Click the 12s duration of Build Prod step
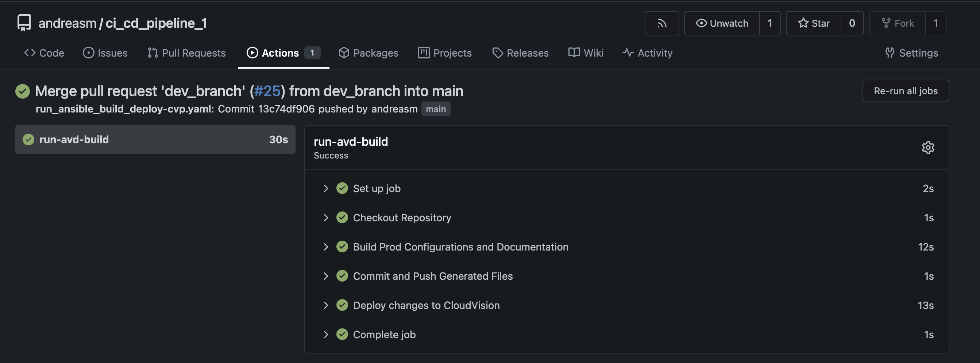Viewport: 980px width, 363px height. pyautogui.click(x=925, y=247)
